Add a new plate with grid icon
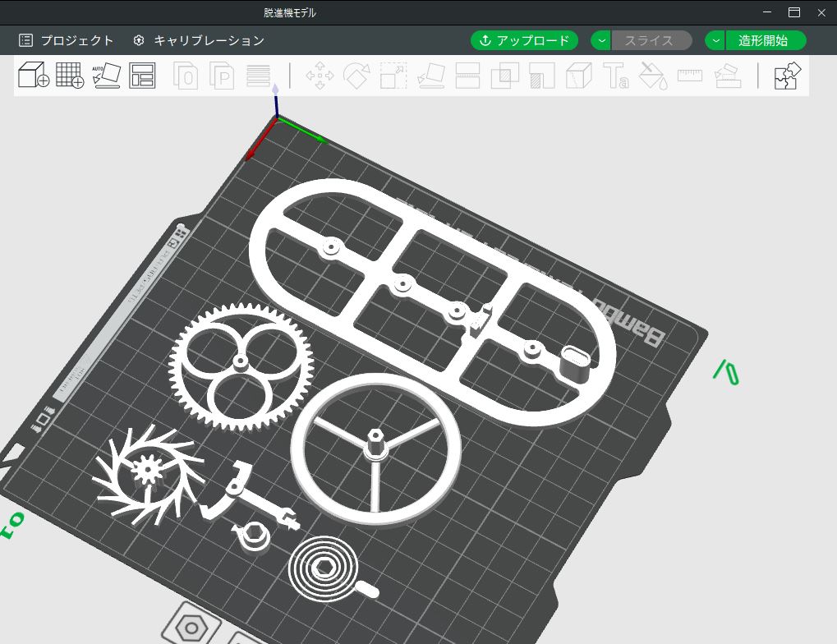This screenshot has width=837, height=644. [x=70, y=76]
